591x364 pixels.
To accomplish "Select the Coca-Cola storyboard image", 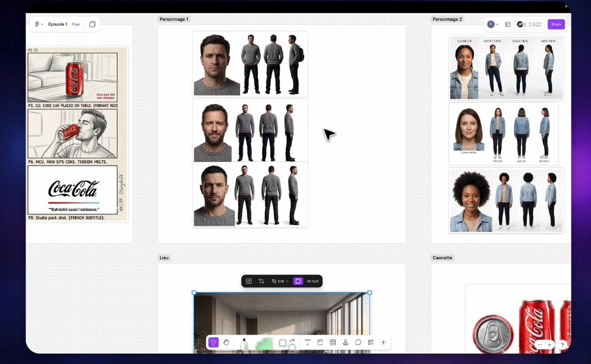I will pos(77,134).
